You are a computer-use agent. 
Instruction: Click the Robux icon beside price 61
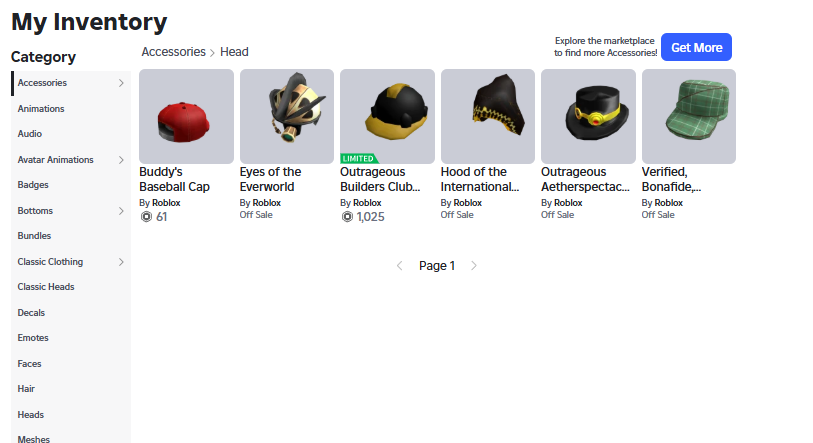click(x=146, y=217)
